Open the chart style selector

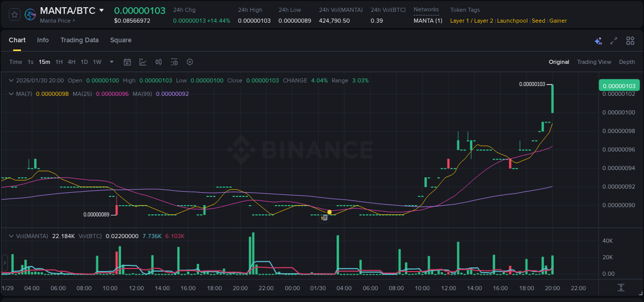143,62
